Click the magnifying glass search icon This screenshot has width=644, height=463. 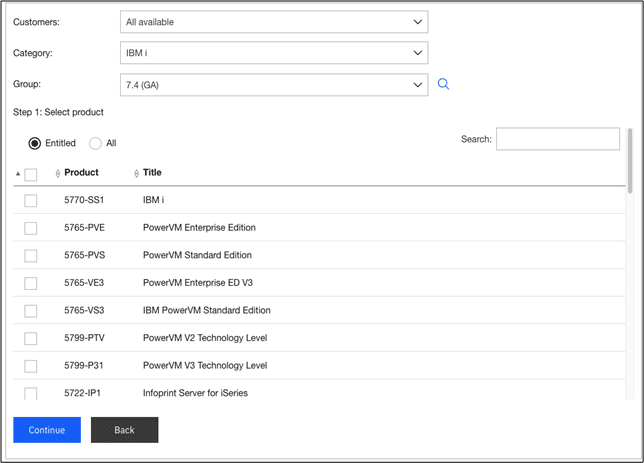444,85
